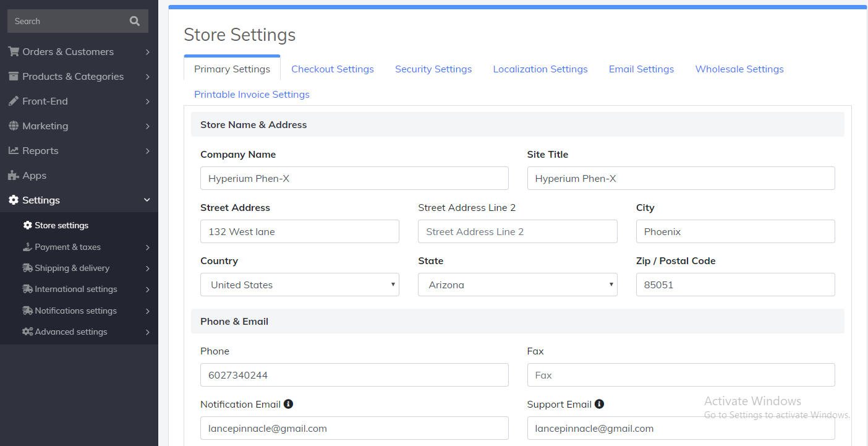868x446 pixels.
Task: Expand Orders & Customers chevron
Action: [148, 52]
